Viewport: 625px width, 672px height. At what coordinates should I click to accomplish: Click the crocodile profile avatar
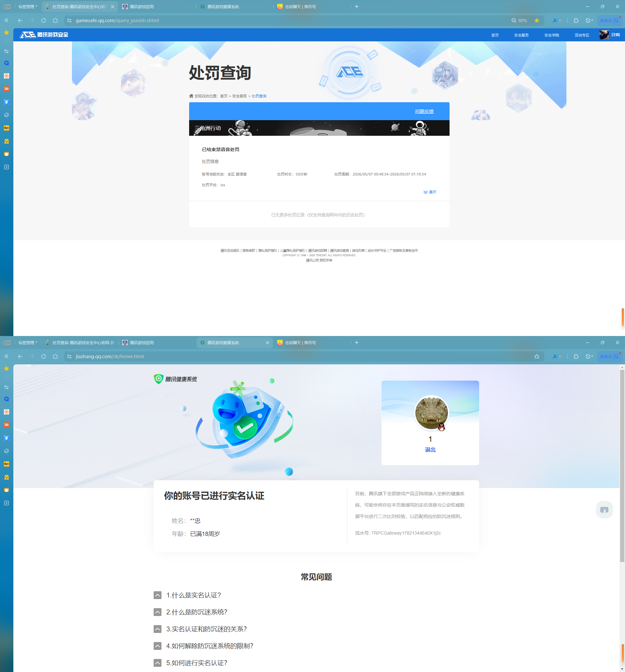pos(431,413)
